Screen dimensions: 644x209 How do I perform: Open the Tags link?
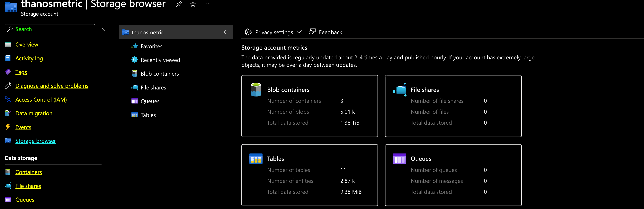click(x=21, y=72)
